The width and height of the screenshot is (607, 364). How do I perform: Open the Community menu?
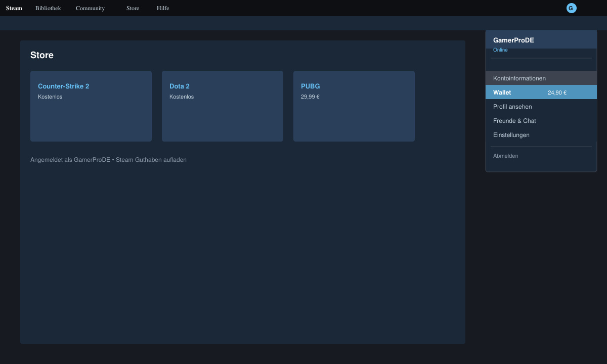90,8
